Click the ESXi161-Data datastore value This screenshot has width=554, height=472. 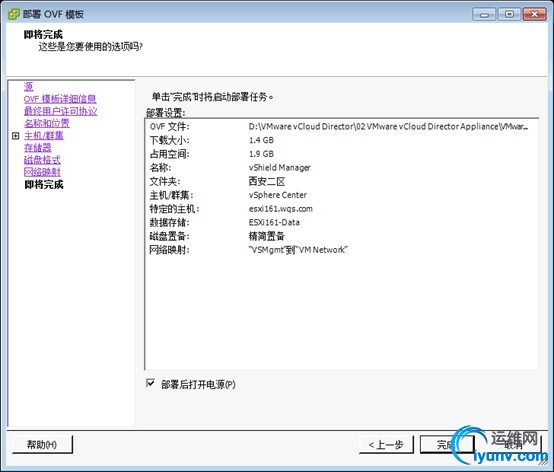(x=274, y=223)
